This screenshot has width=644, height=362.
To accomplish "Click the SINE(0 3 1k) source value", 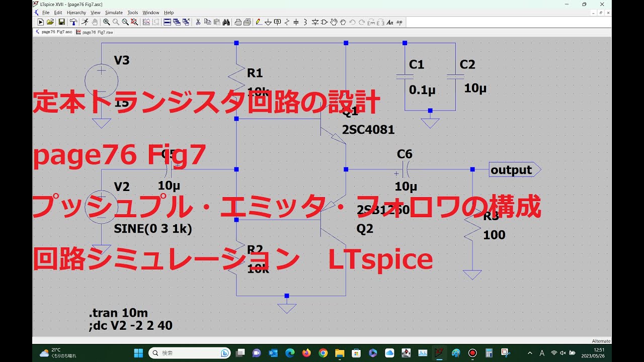I will [x=153, y=229].
